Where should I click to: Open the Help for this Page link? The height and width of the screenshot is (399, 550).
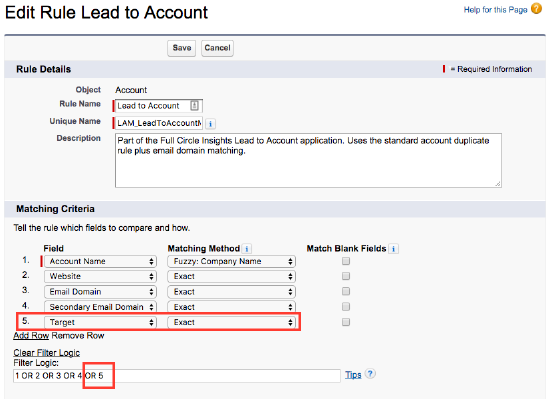(496, 10)
